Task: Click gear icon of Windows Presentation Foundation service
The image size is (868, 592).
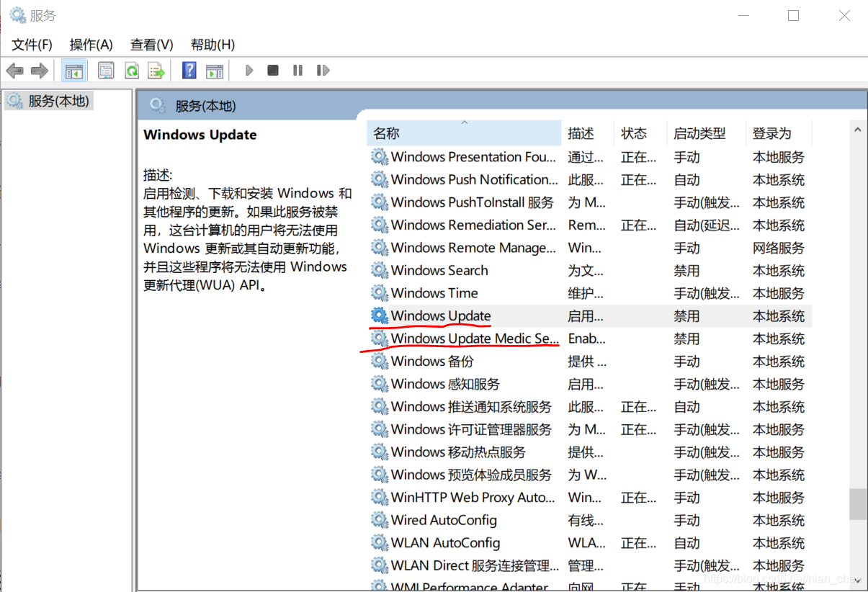Action: [x=380, y=157]
